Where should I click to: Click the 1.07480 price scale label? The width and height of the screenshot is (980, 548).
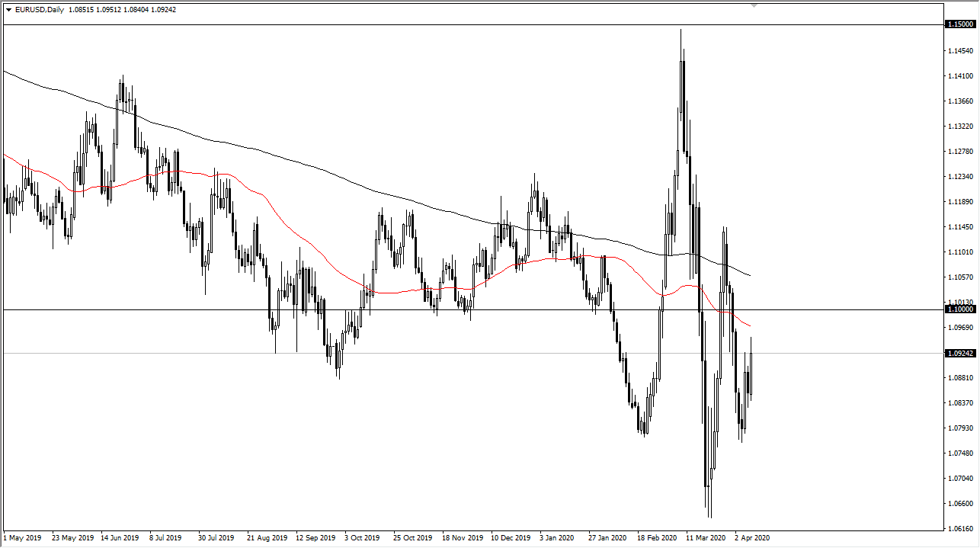tap(961, 453)
